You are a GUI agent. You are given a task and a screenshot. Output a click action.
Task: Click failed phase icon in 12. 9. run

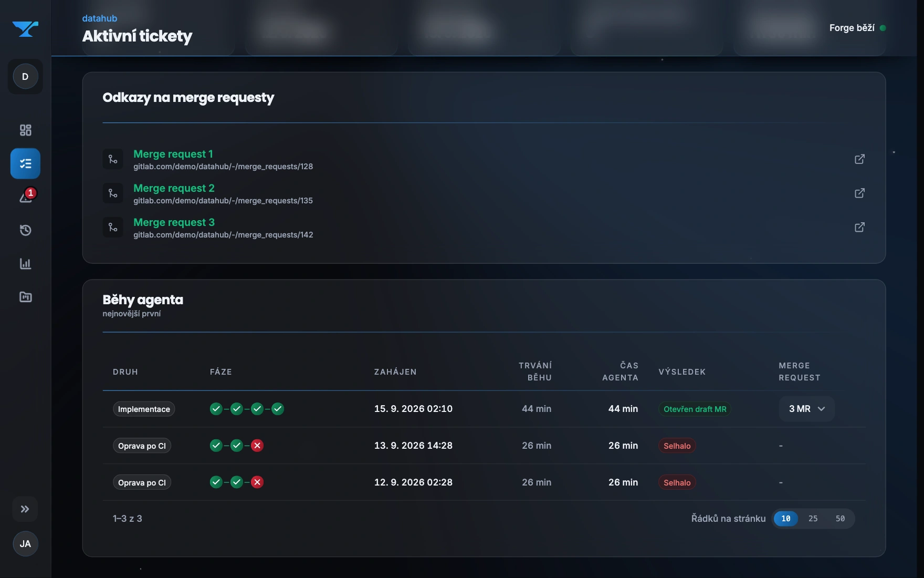click(x=257, y=482)
